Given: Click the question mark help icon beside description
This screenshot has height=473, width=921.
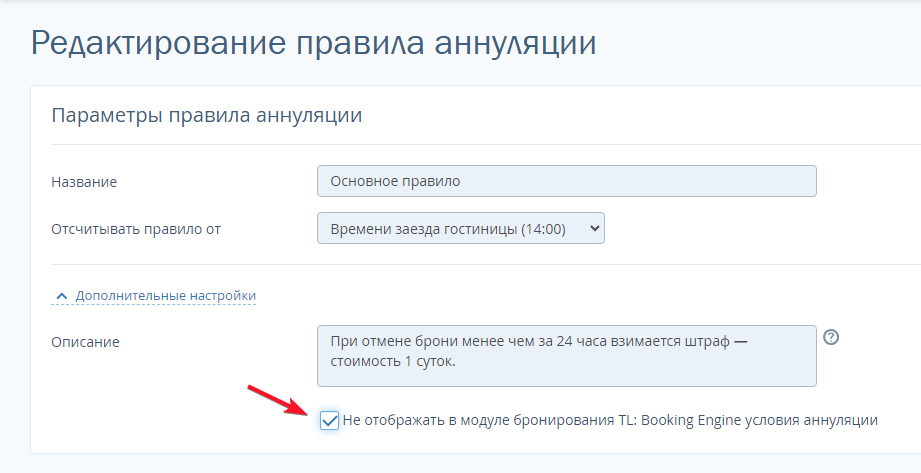Looking at the screenshot, I should [x=830, y=337].
